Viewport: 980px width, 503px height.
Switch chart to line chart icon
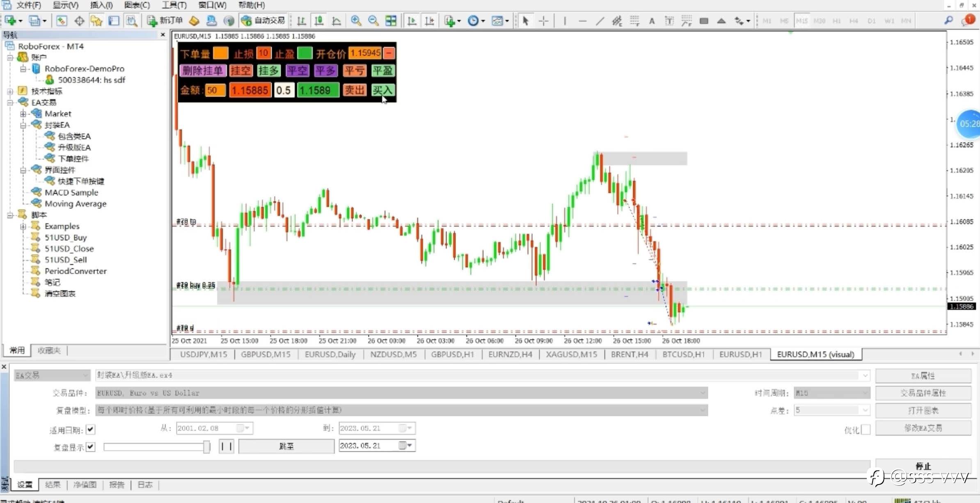(x=336, y=21)
